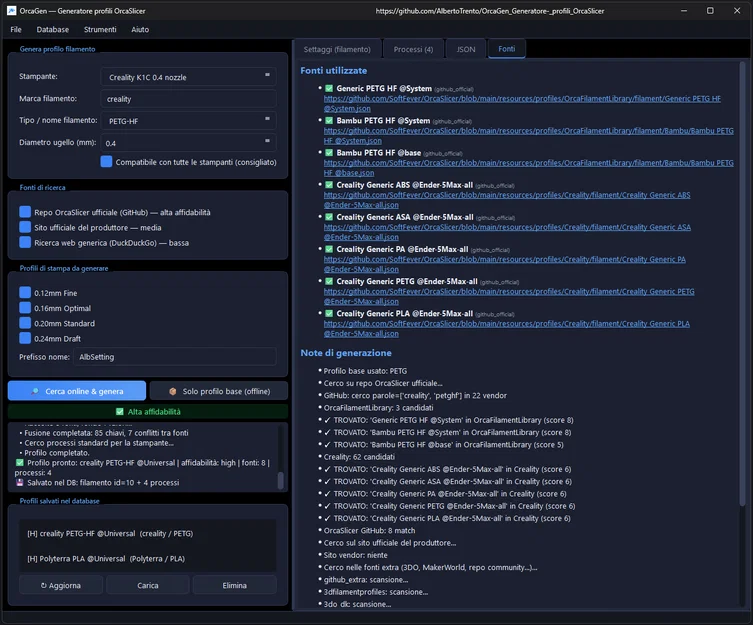The image size is (753, 625).
Task: Select the Fonti tab
Action: point(507,49)
